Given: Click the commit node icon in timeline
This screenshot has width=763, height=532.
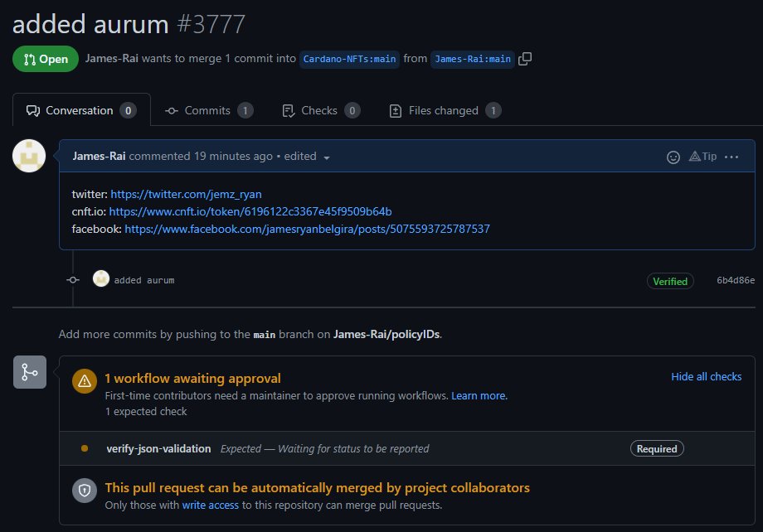Looking at the screenshot, I should (73, 279).
